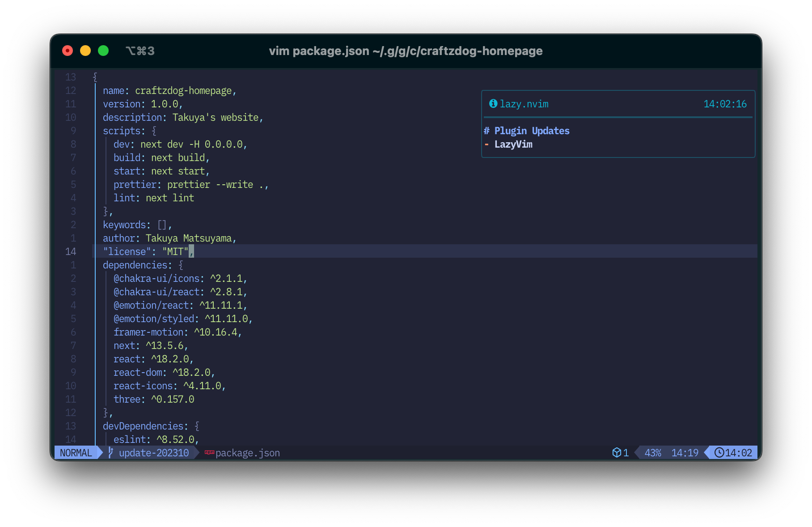Click the @chakra-ui/react dependency line

(180, 292)
